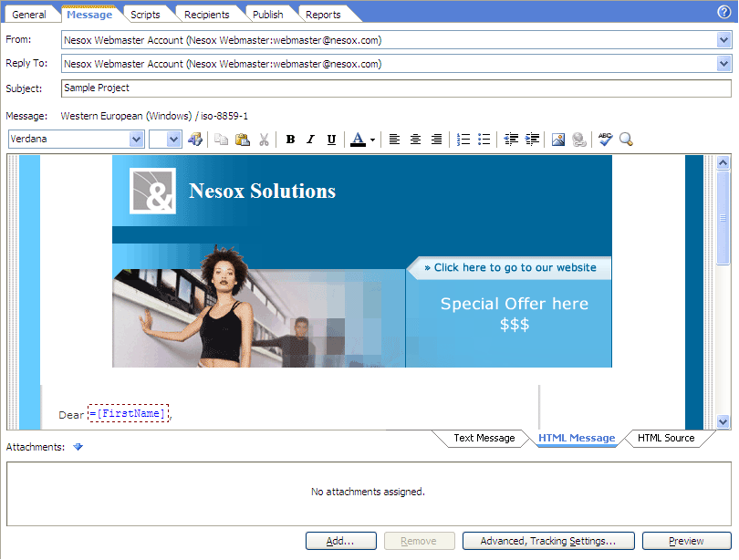Click the website link in email banner
The height and width of the screenshot is (560, 739).
510,267
